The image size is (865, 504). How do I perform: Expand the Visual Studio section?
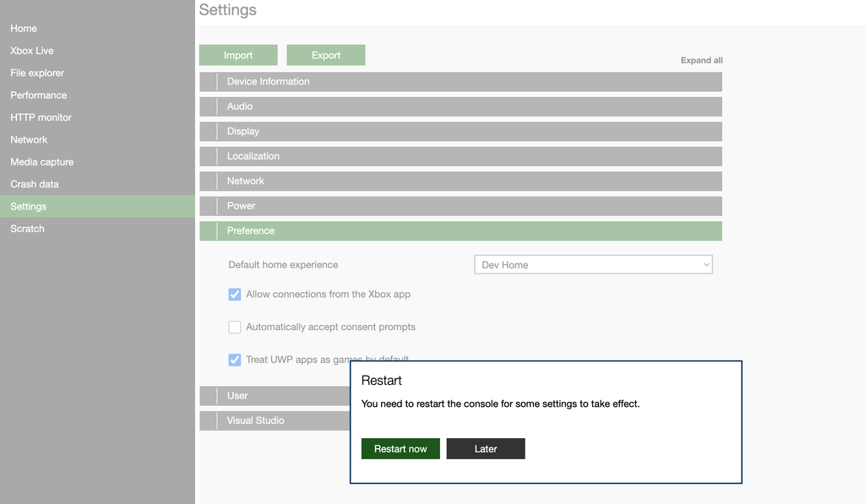coord(275,420)
